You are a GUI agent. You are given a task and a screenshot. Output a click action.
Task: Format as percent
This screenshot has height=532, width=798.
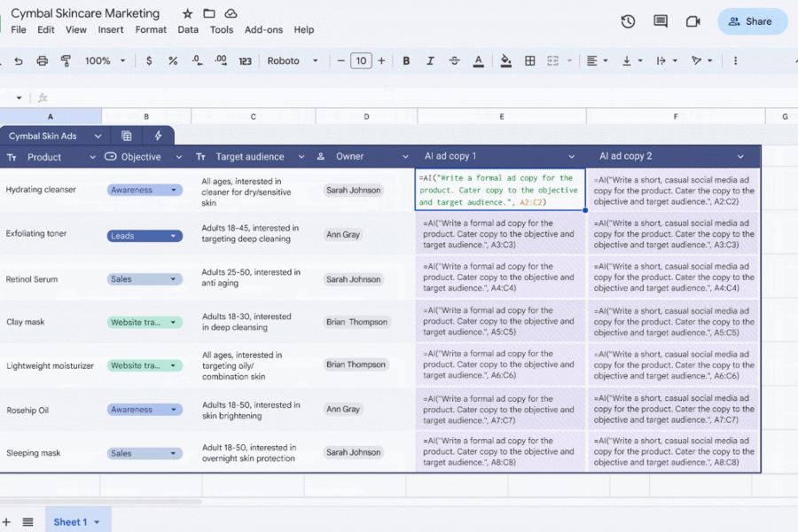pyautogui.click(x=173, y=61)
